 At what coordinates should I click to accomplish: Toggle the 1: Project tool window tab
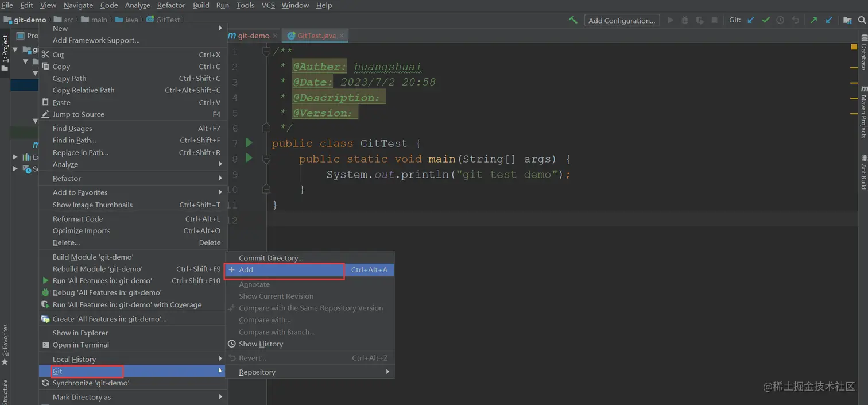(5, 53)
